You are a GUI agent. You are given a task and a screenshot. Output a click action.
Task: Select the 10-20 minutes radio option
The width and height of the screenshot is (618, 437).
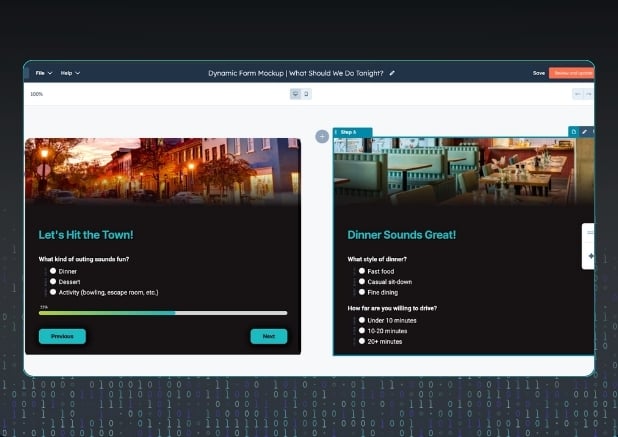click(x=362, y=331)
